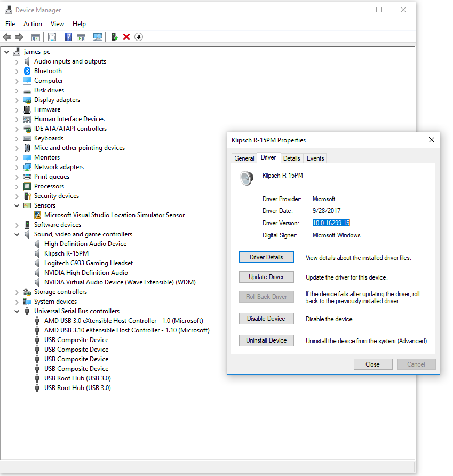Click the Forward arrow toolbar icon
453x476 pixels.
point(19,37)
